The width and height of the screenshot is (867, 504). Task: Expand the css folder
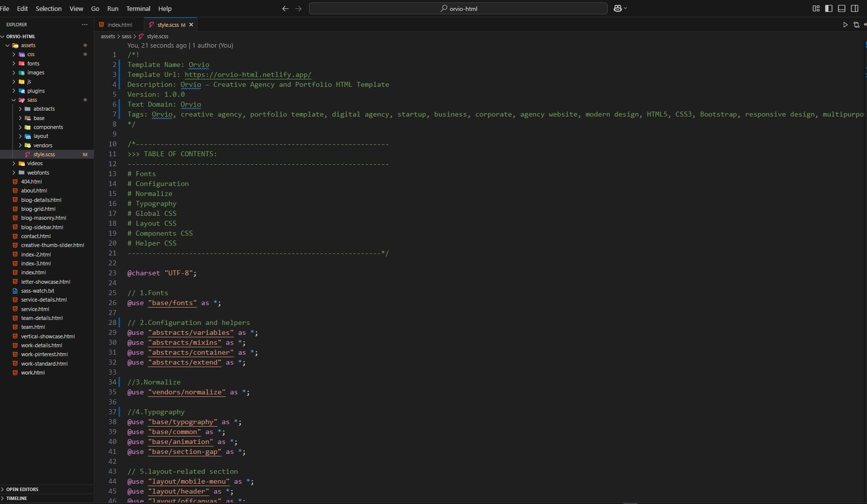(47, 54)
